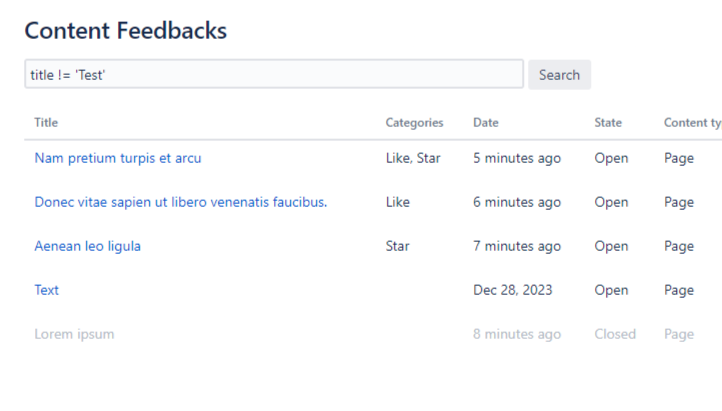
Task: Click the feedback search query field
Action: (273, 75)
